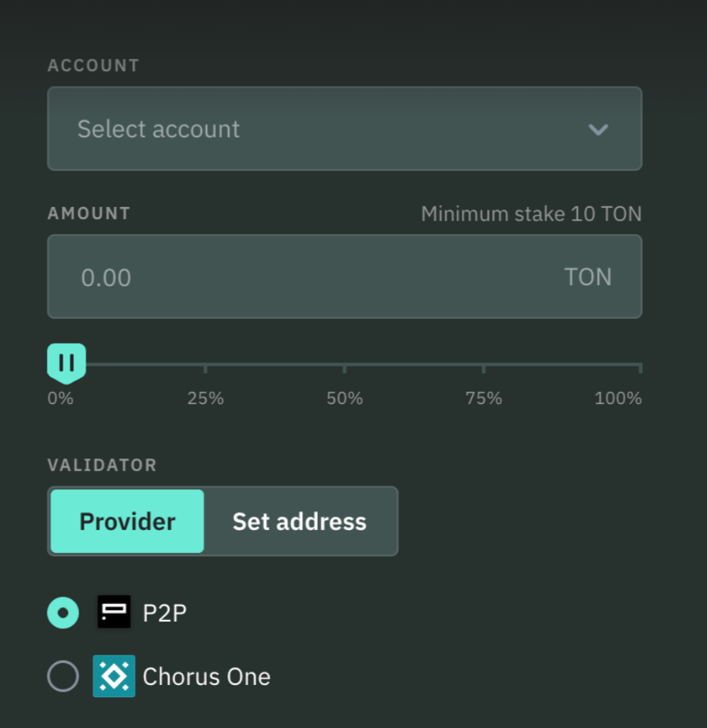The width and height of the screenshot is (707, 728).
Task: Click the 100% slider label
Action: [618, 398]
